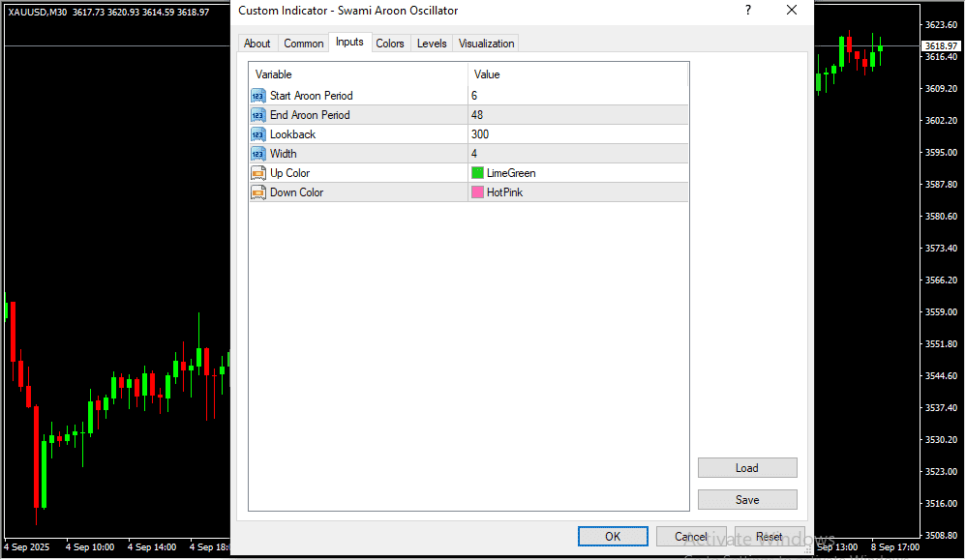The image size is (966, 560).
Task: Click the integer icon beside End Aroon Period
Action: [x=257, y=115]
